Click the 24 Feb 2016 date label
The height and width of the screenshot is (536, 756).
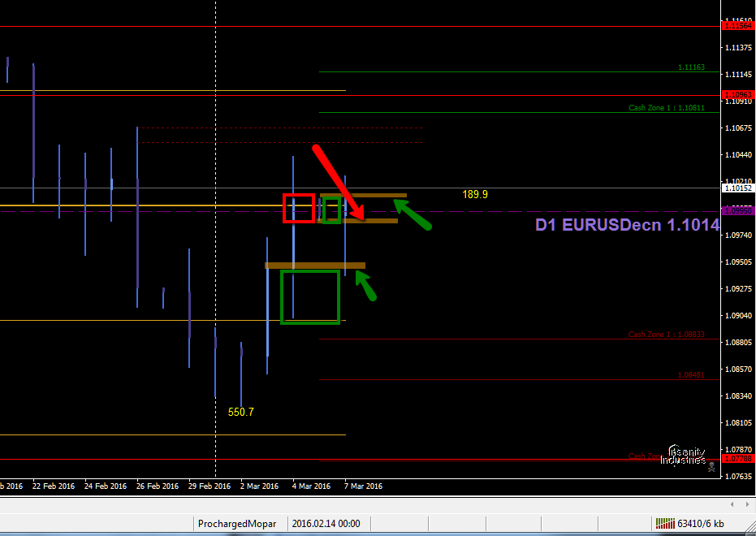(106, 486)
